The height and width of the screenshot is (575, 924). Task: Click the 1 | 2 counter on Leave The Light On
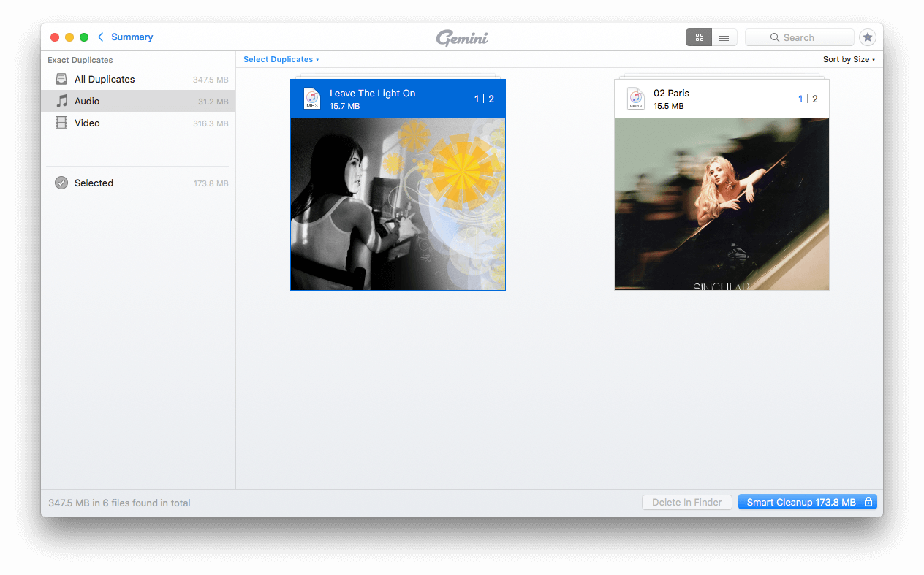click(x=484, y=99)
